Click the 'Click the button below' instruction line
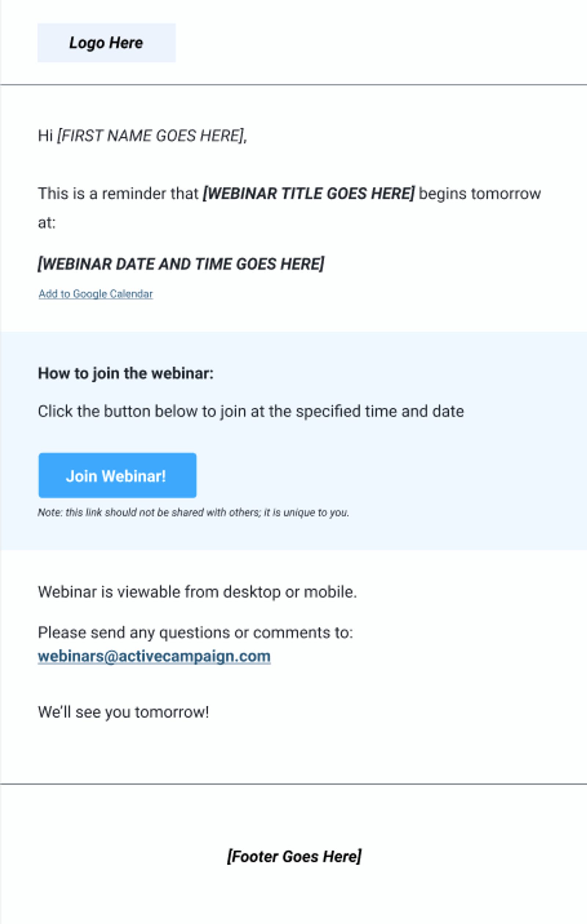 (251, 411)
